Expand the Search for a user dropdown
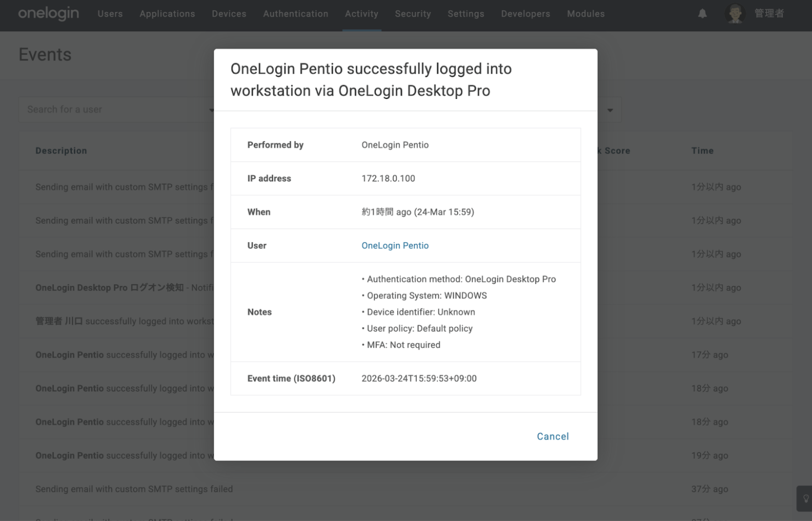This screenshot has width=812, height=521. (x=211, y=110)
